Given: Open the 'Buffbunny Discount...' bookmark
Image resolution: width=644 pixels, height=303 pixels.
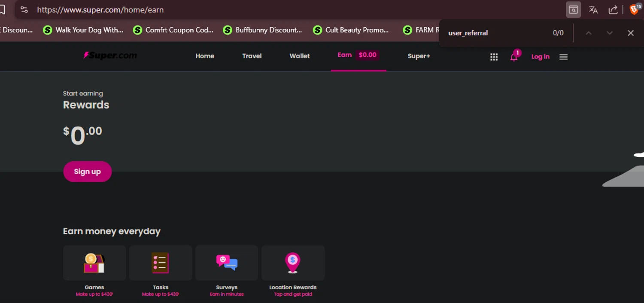Looking at the screenshot, I should [262, 30].
